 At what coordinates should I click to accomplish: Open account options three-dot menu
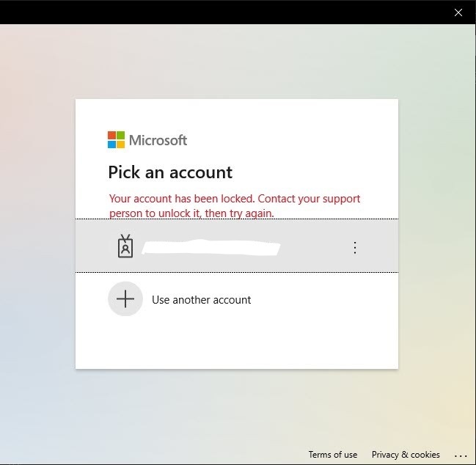(x=354, y=248)
